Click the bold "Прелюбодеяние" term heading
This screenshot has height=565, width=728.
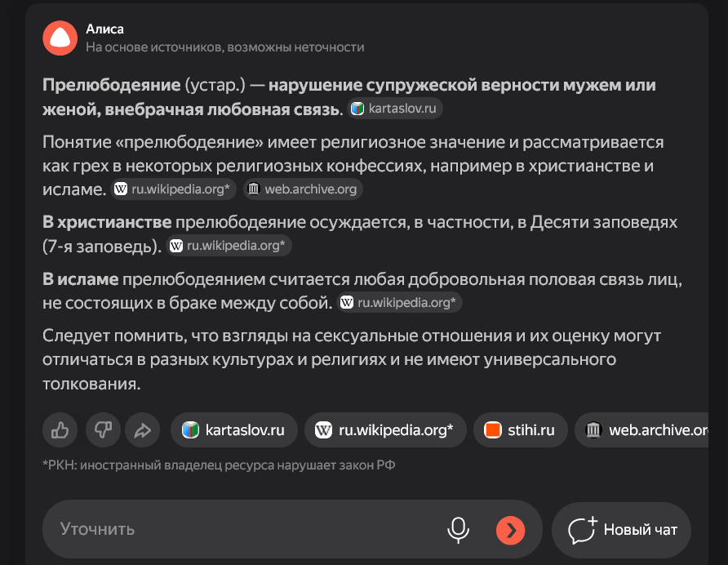coord(111,86)
